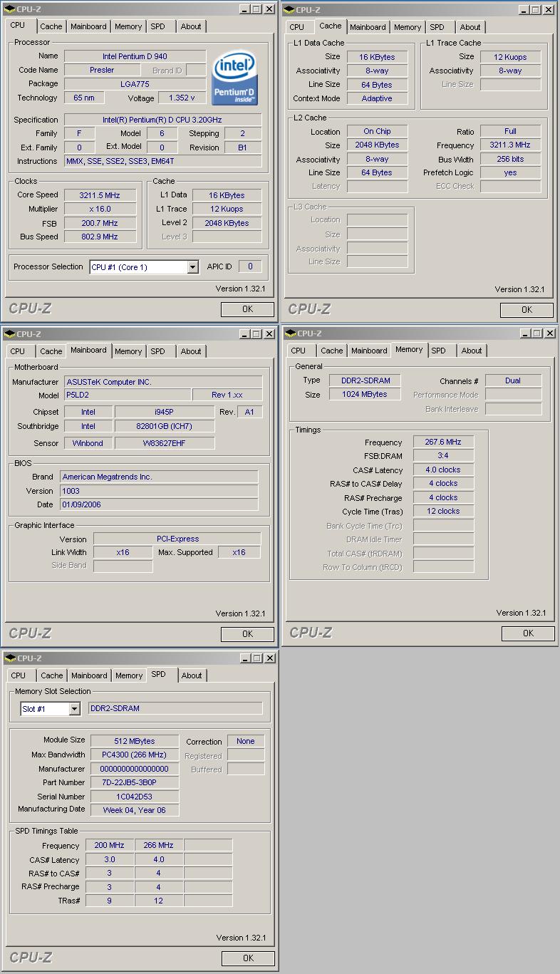
Task: Open the SPD tab in the CPU window
Action: pyautogui.click(x=157, y=26)
